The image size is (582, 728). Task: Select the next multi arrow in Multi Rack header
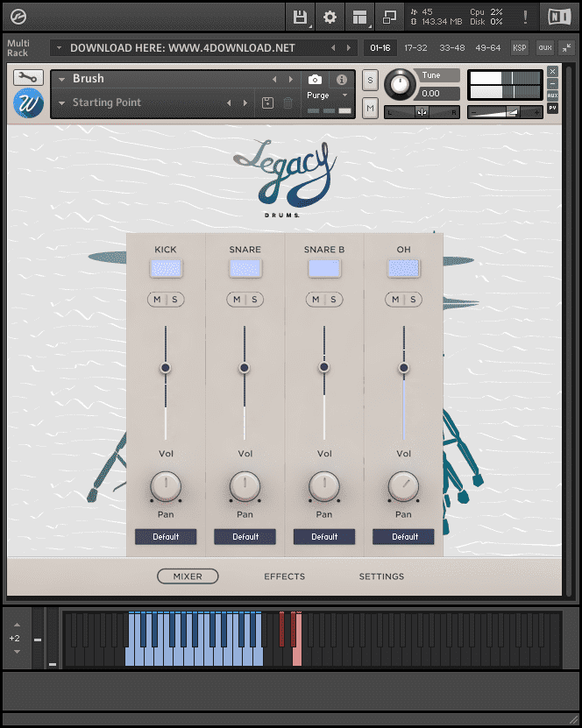[x=349, y=48]
